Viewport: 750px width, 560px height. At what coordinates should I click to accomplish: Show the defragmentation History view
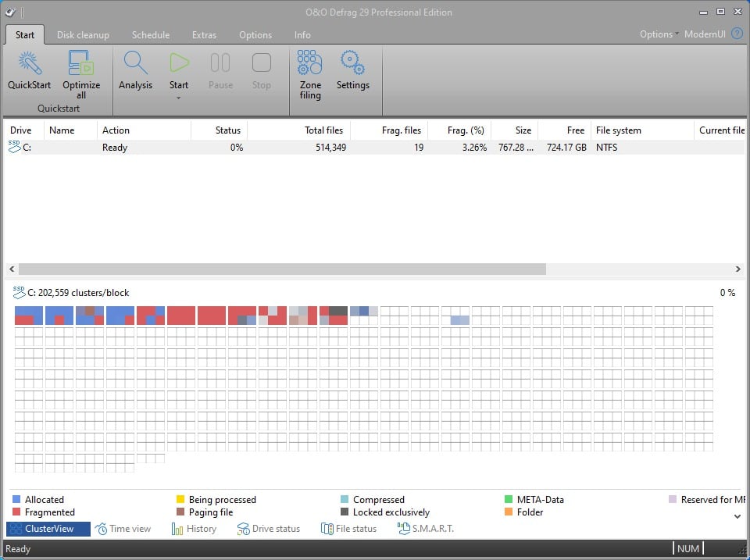pyautogui.click(x=195, y=529)
